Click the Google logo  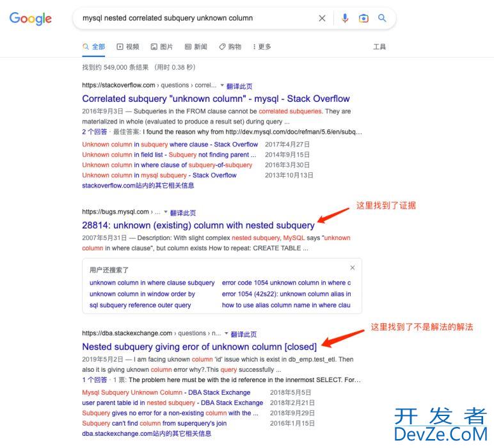click(31, 19)
